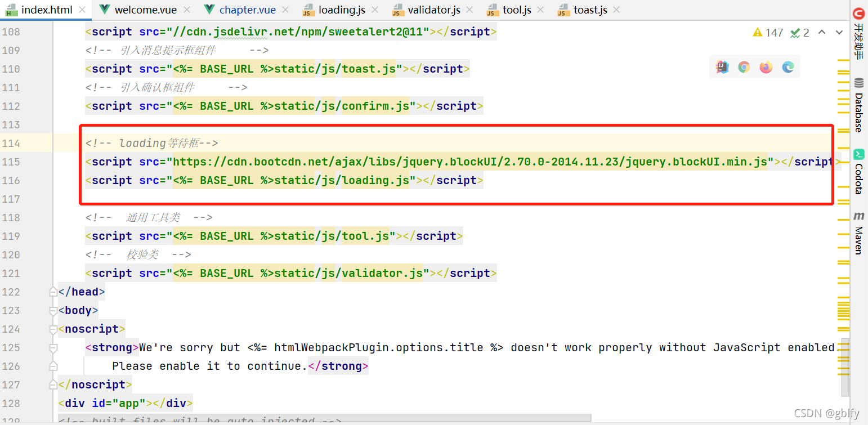Close the toast.js tab
868x425 pixels.
(616, 10)
